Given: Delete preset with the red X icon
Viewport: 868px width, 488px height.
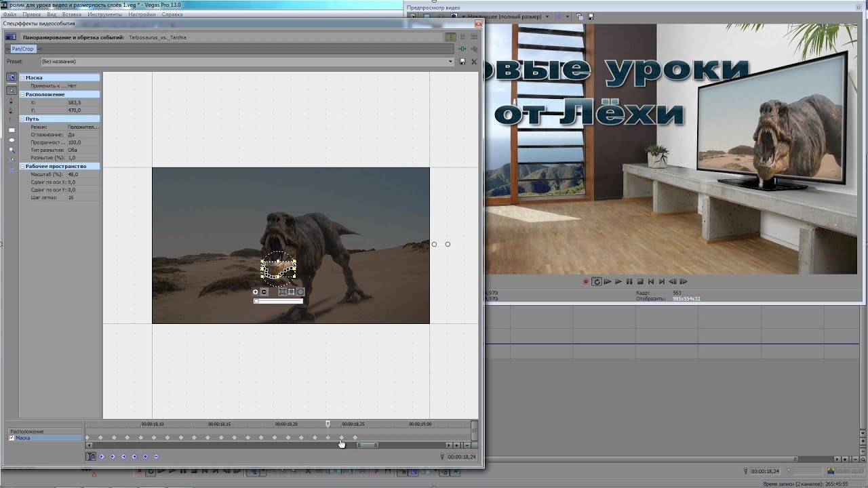Looking at the screenshot, I should [x=474, y=62].
